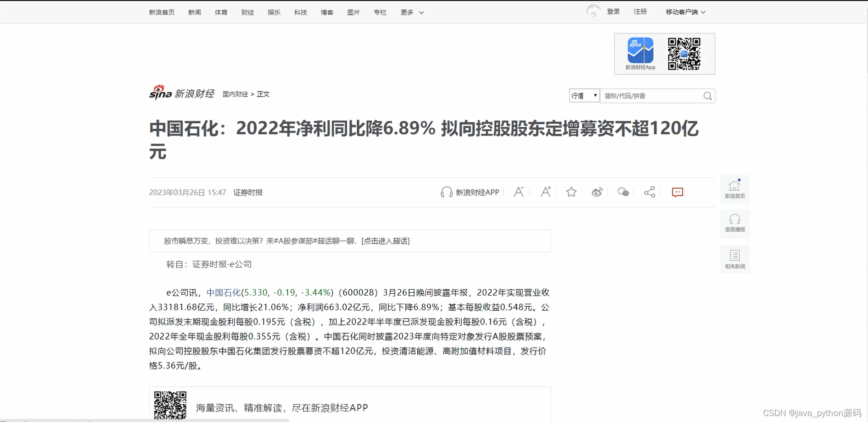Click the QR code in the app banner

pyautogui.click(x=684, y=54)
